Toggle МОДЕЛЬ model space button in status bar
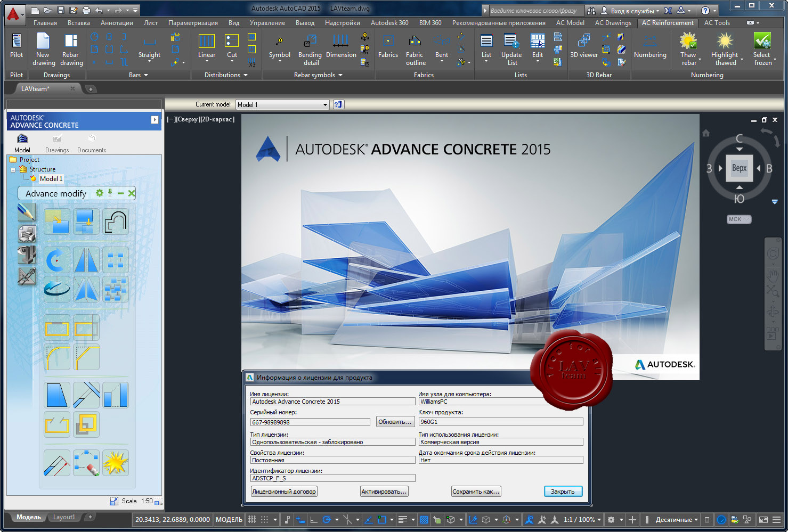The width and height of the screenshot is (788, 532). (x=229, y=519)
